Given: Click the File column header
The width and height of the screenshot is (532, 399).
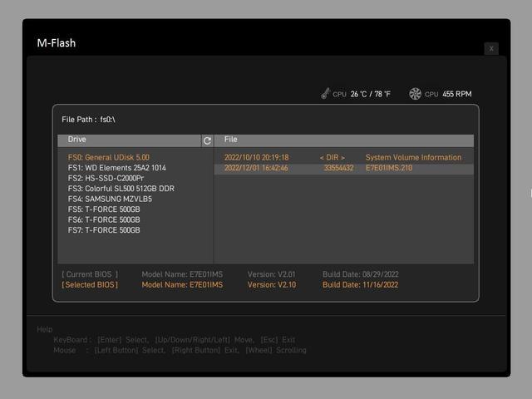Looking at the screenshot, I should click(x=231, y=140).
